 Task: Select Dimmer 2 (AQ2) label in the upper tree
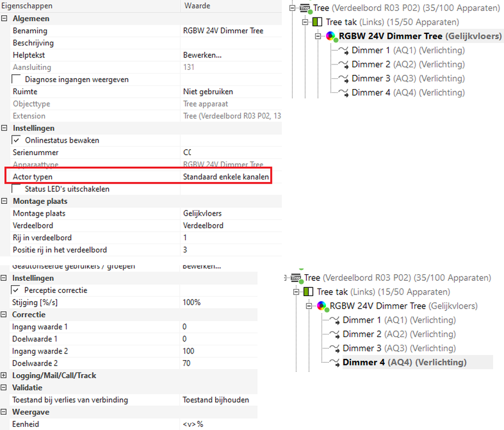(x=408, y=64)
